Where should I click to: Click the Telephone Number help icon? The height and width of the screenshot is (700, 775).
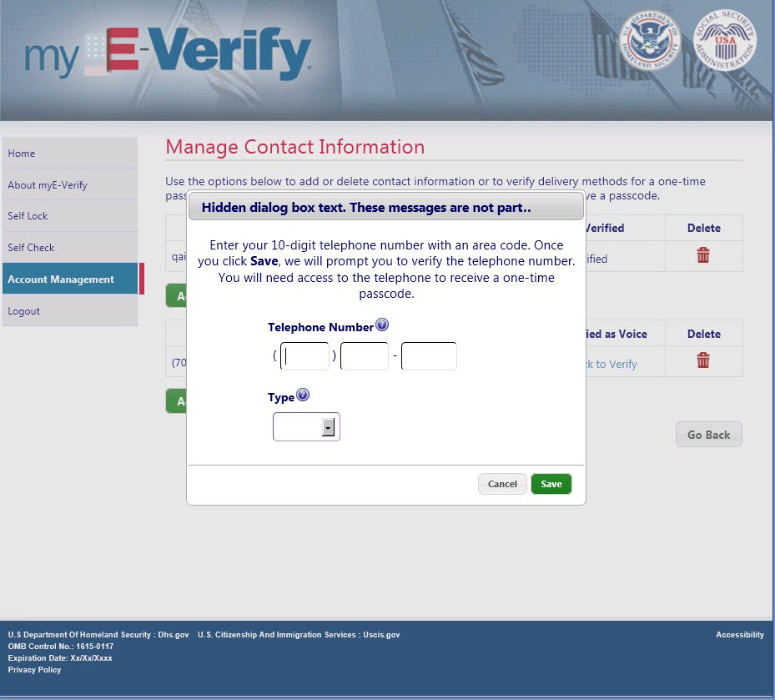coord(381,325)
